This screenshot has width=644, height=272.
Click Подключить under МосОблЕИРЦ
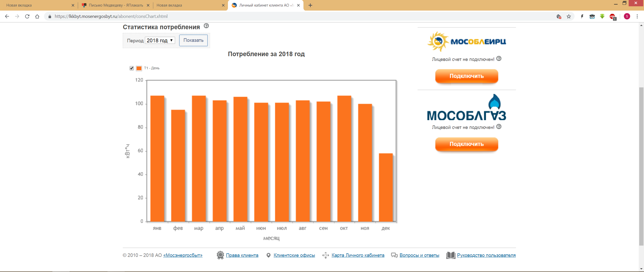pyautogui.click(x=467, y=76)
